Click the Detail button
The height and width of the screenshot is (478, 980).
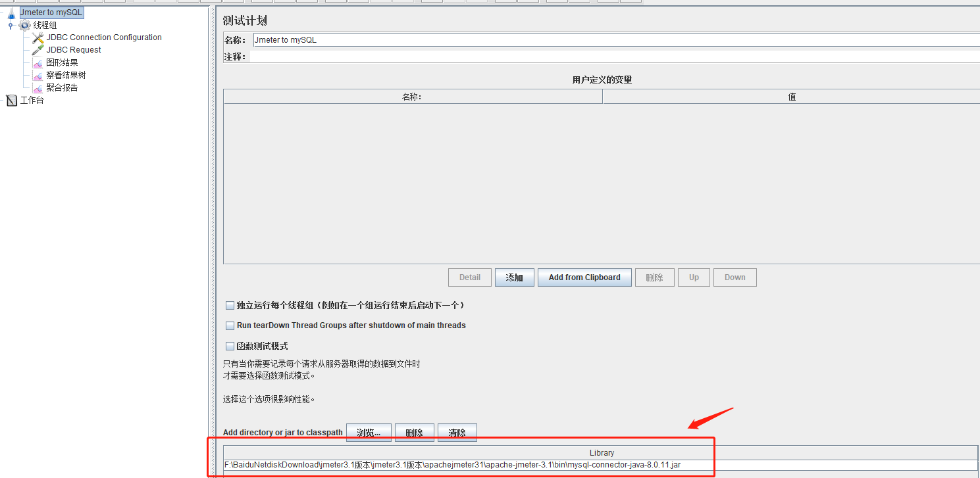[x=470, y=277]
